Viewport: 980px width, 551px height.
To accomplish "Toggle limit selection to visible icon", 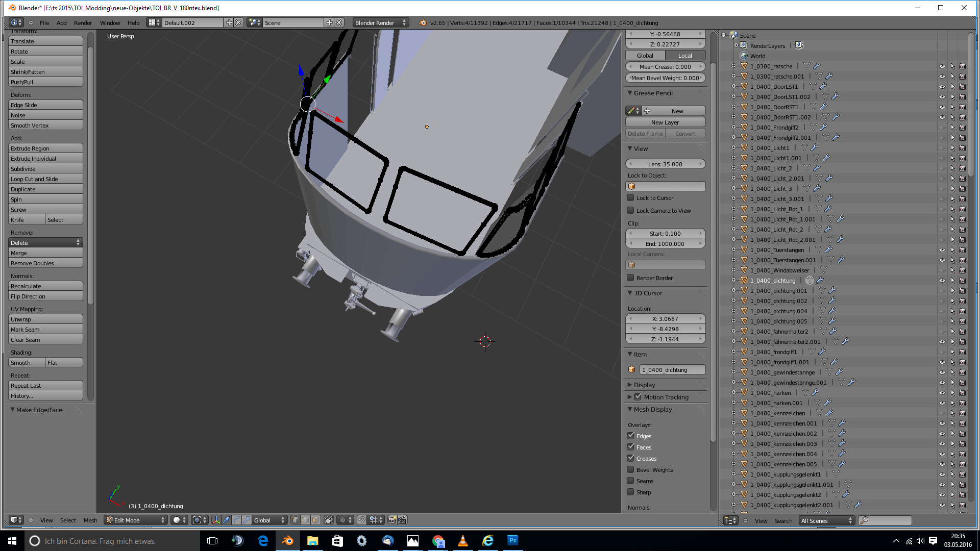I will [x=329, y=520].
